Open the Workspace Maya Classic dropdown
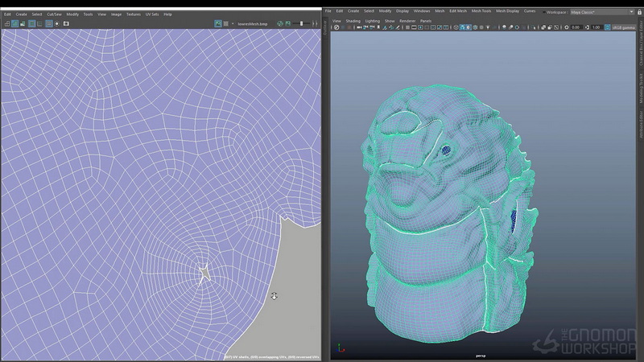This screenshot has width=644, height=362. (x=602, y=12)
